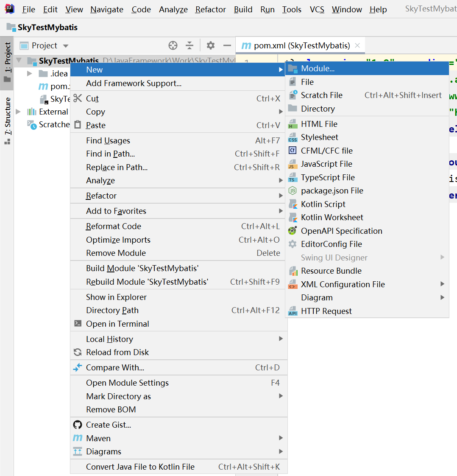Hide the Project panel with minus icon
457x476 pixels.
227,45
